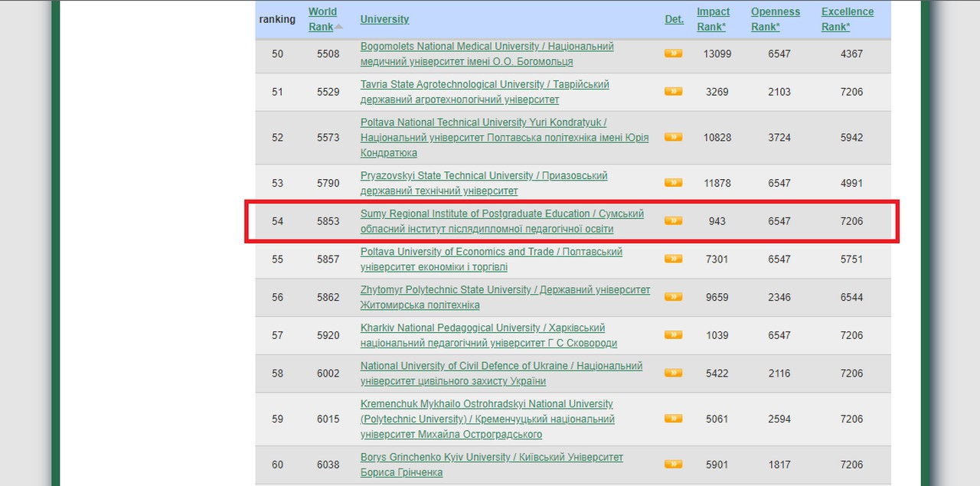The image size is (980, 486).
Task: Select excellence rank value 6544
Action: pyautogui.click(x=851, y=297)
